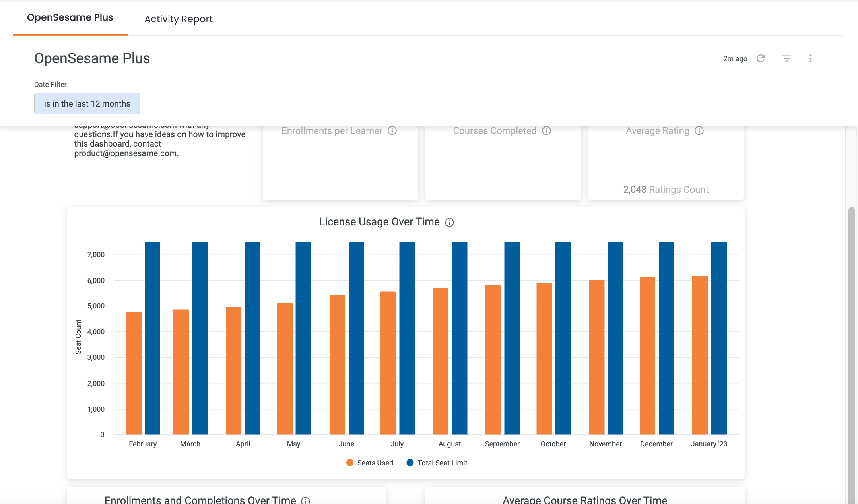This screenshot has height=504, width=858.
Task: Select September Seats Used orange bar
Action: point(493,360)
